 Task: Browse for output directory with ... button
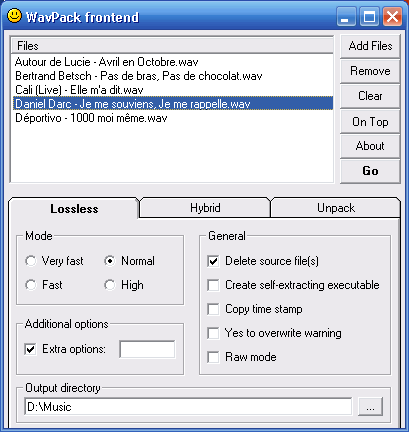[370, 407]
